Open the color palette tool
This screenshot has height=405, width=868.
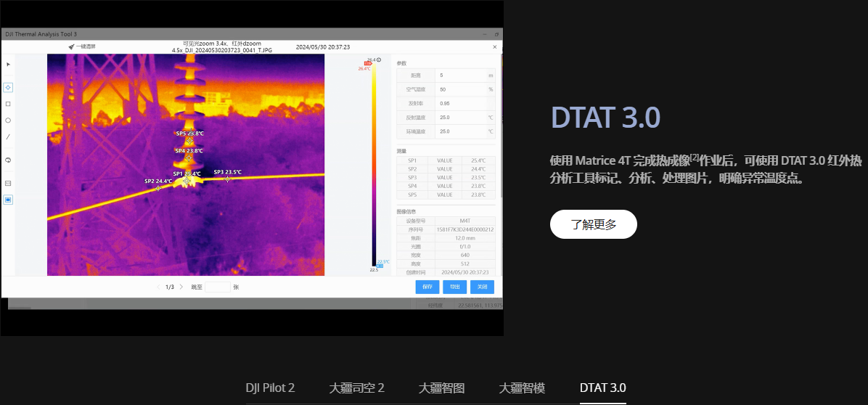pos(8,160)
